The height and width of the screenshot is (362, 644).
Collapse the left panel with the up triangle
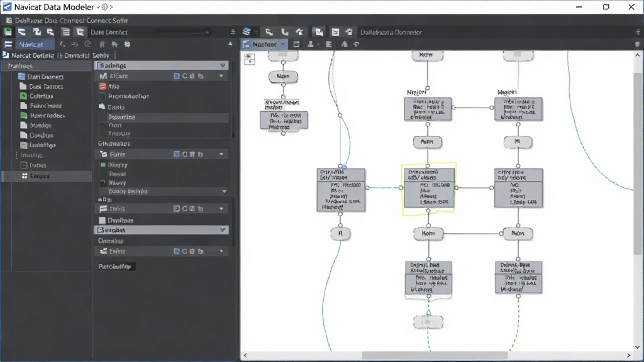click(230, 44)
